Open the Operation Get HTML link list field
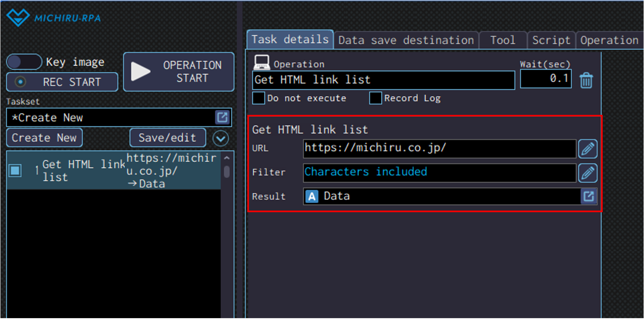This screenshot has width=644, height=319. (x=383, y=80)
